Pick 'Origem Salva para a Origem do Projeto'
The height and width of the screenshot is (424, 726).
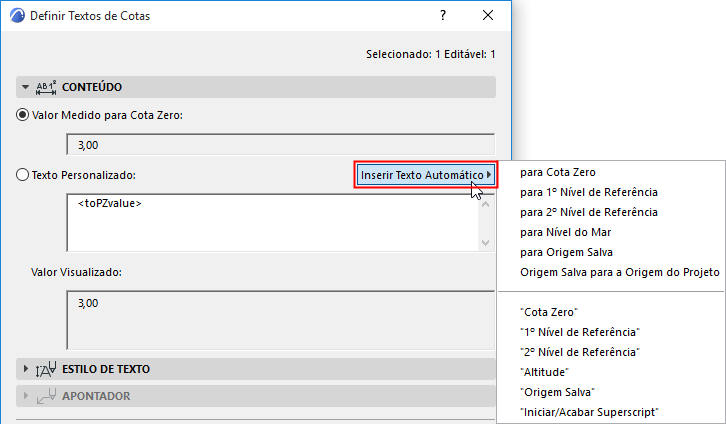click(x=620, y=272)
